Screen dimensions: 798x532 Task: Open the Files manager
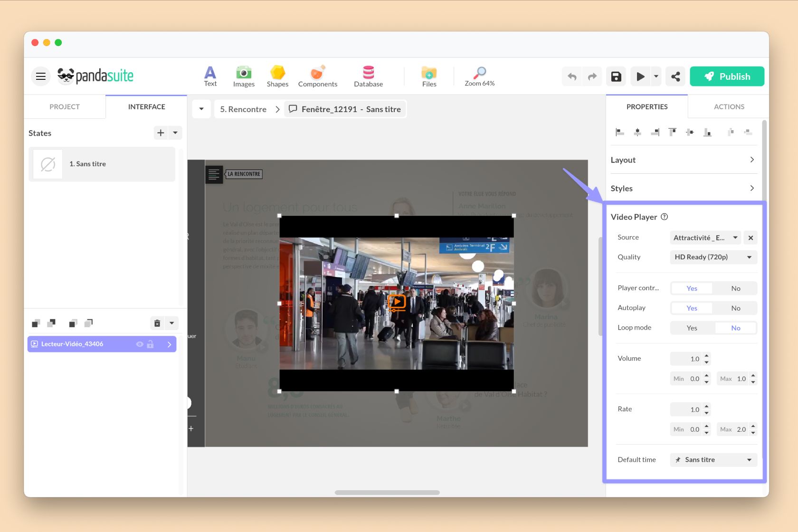click(x=428, y=76)
